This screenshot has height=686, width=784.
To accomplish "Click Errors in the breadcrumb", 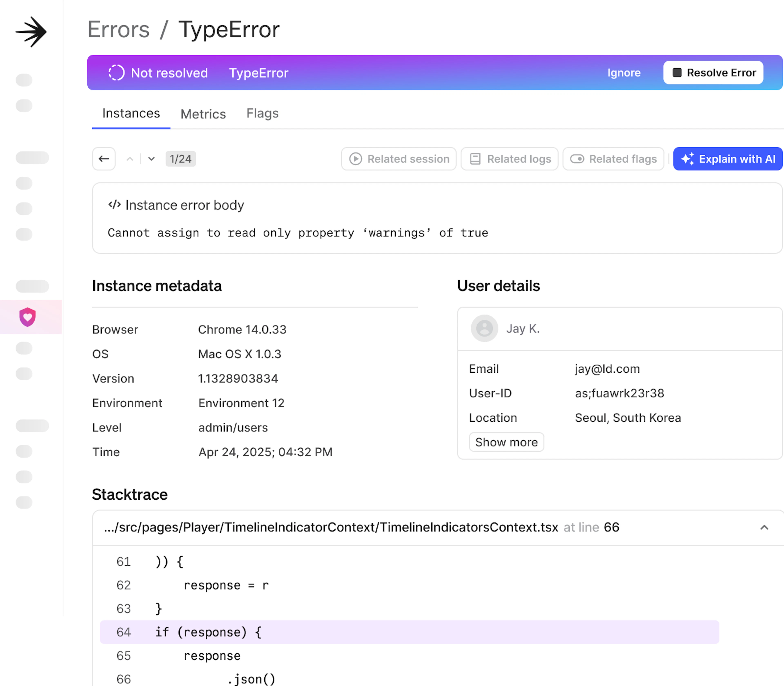I will coord(119,29).
